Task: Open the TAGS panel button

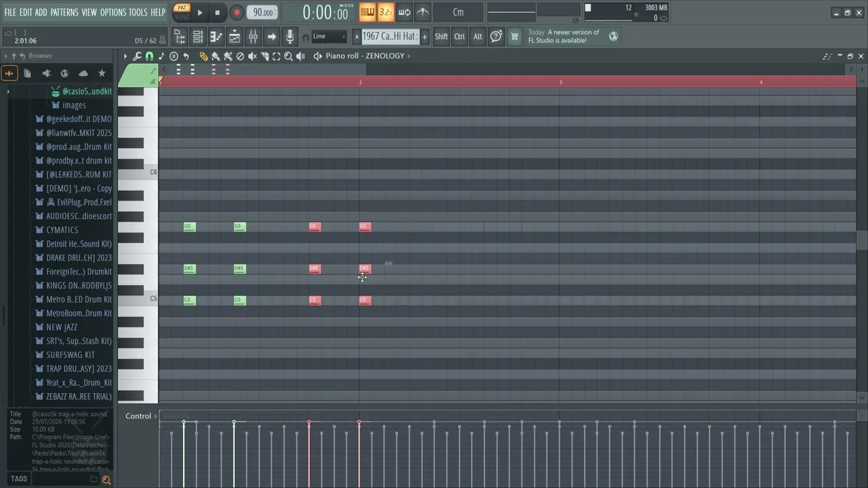Action: point(19,479)
